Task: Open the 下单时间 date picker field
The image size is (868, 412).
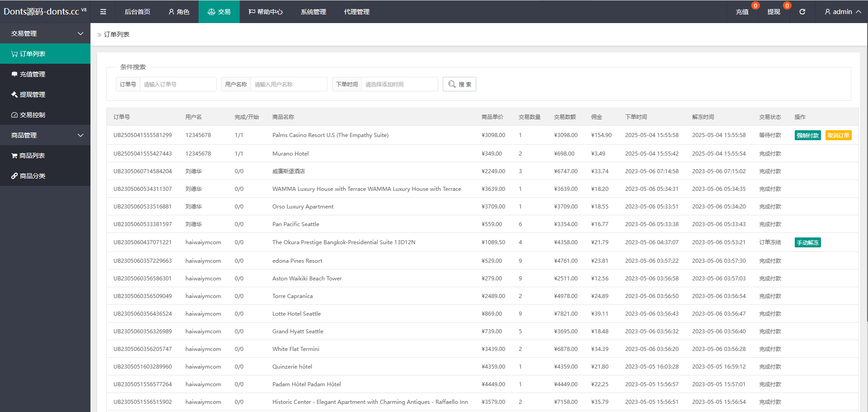Action: coord(400,84)
